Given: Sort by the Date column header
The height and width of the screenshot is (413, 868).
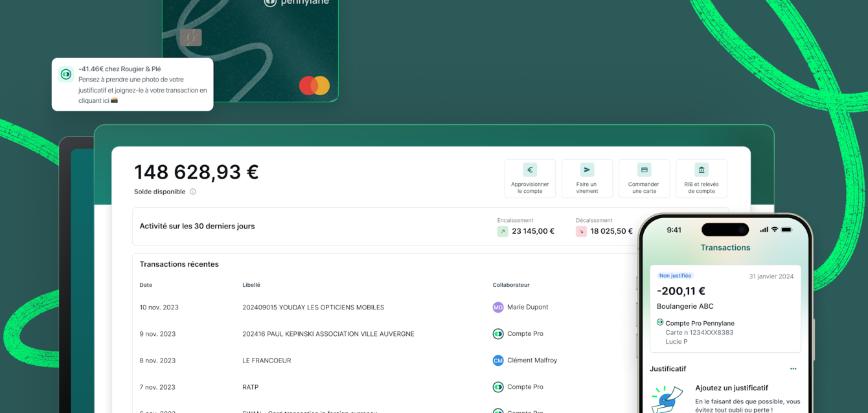Looking at the screenshot, I should click(x=146, y=285).
